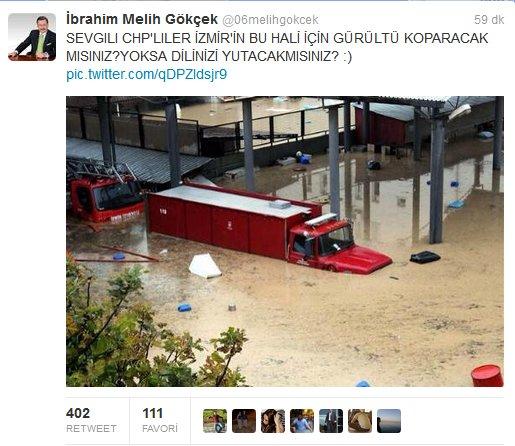Select second retweeter avatar with dark reddish photo
This screenshot has height=446, width=515.
[244, 421]
